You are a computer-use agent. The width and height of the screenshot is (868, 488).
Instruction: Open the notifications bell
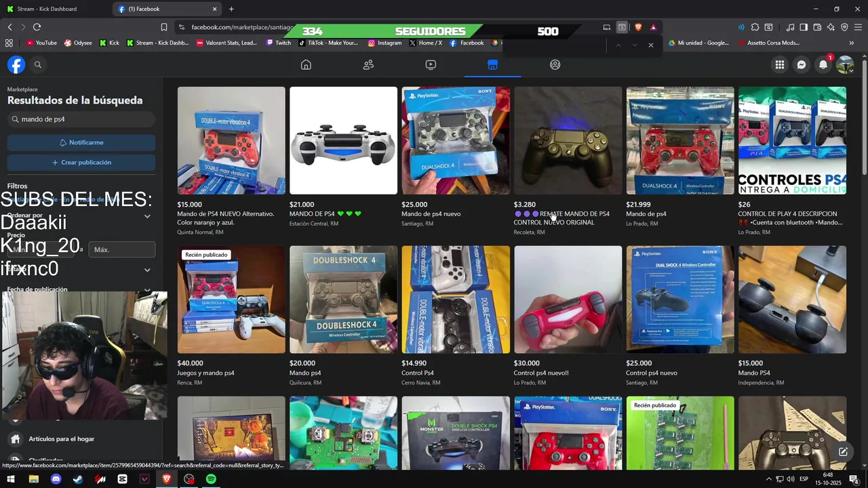tap(823, 64)
